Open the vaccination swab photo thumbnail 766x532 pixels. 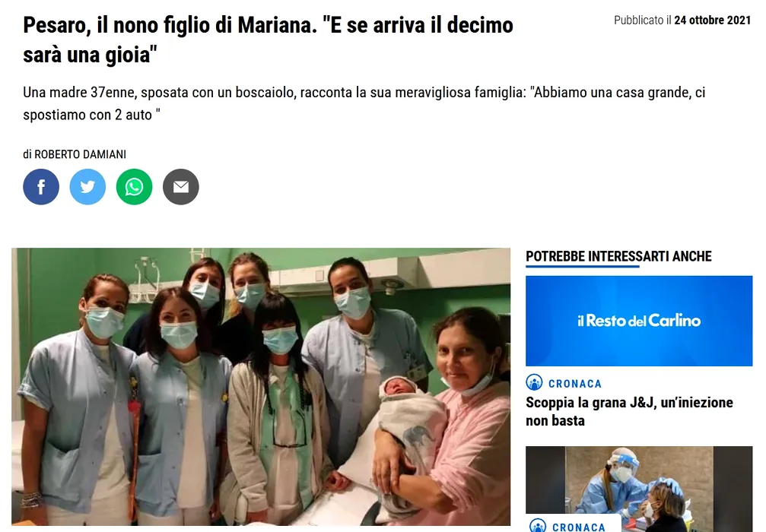pos(639,489)
